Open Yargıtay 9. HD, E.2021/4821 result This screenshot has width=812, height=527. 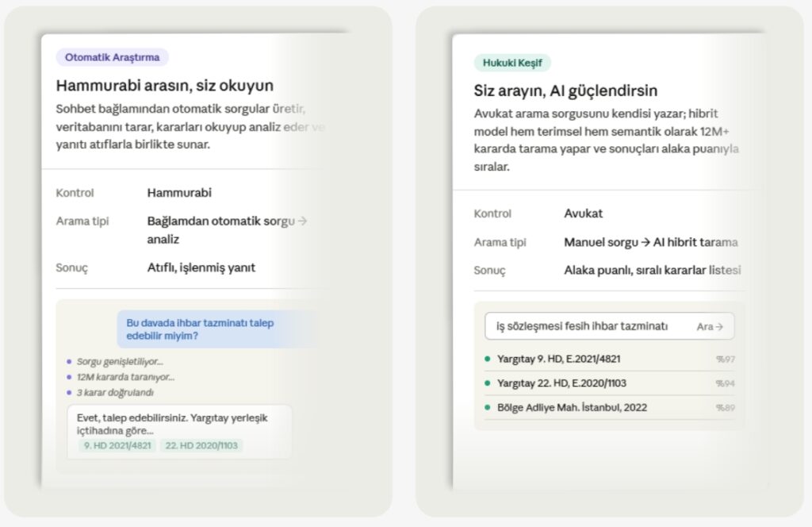[609, 359]
